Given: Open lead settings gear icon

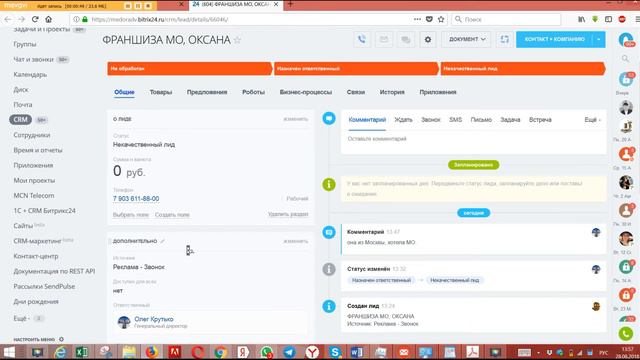Looking at the screenshot, I should coord(428,40).
